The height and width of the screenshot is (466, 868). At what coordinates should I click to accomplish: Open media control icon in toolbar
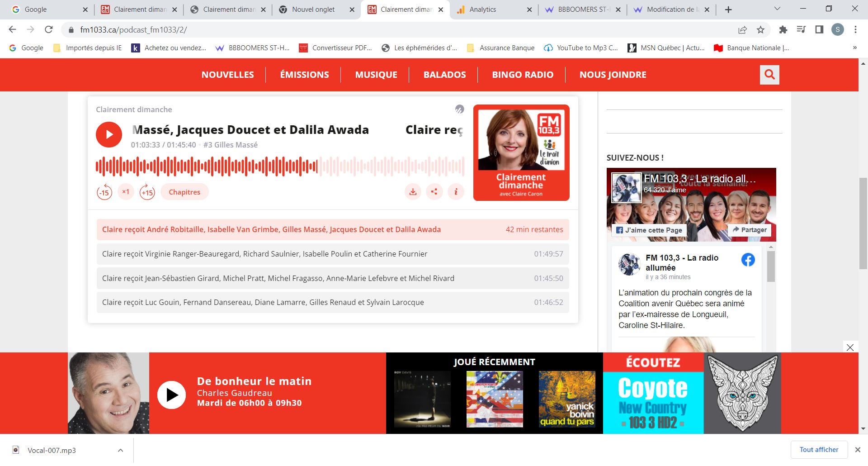tap(801, 30)
